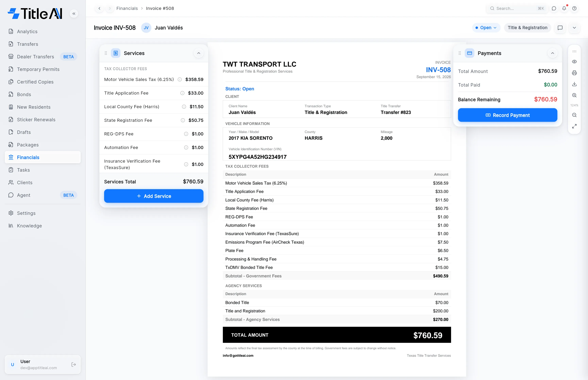
Task: Click the Payments card icon
Action: tap(470, 53)
